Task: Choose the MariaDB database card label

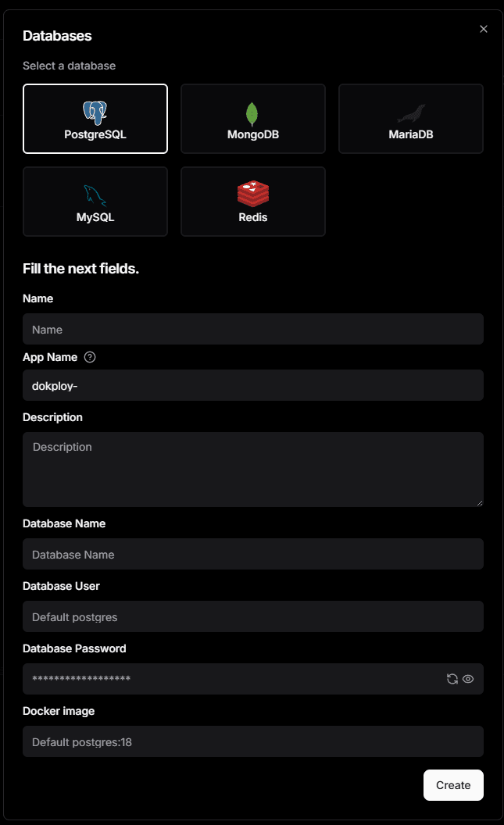Action: point(410,134)
